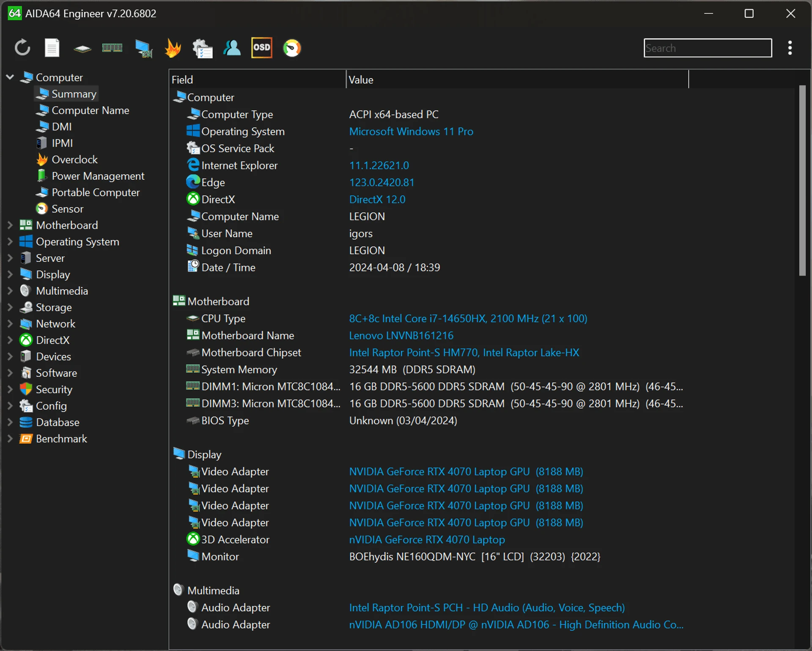Viewport: 812px width, 651px height.
Task: Open the Microsoft Windows 11 Pro link
Action: coord(411,132)
